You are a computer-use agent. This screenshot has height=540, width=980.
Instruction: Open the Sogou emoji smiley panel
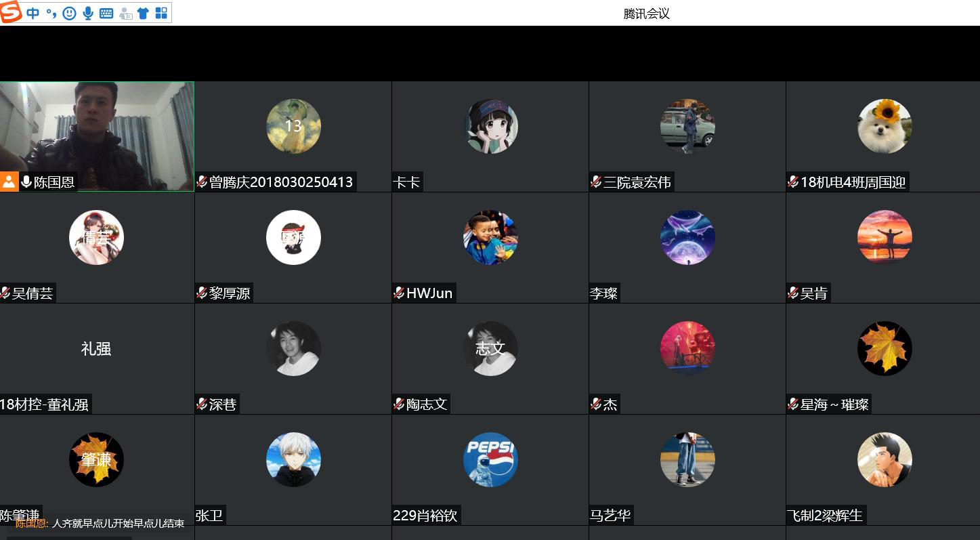click(x=69, y=13)
